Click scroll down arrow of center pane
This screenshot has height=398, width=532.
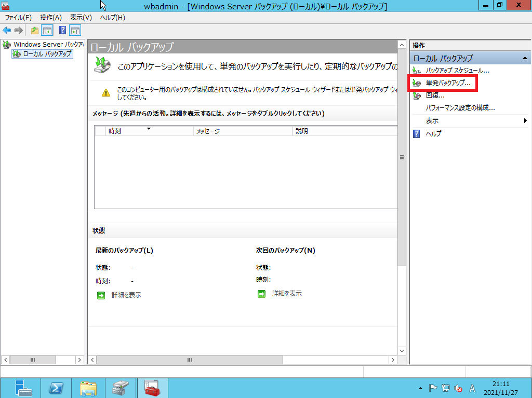click(x=402, y=351)
